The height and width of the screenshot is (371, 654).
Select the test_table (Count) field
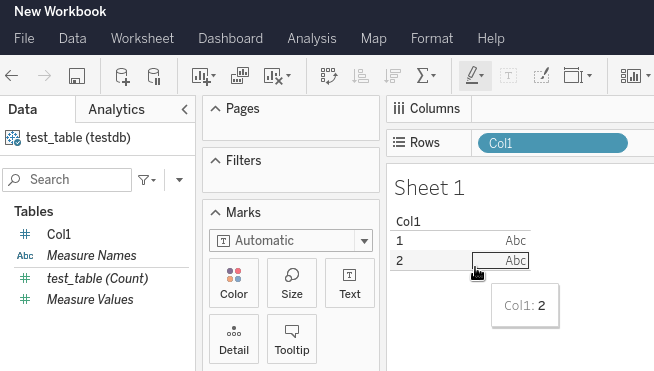point(98,278)
